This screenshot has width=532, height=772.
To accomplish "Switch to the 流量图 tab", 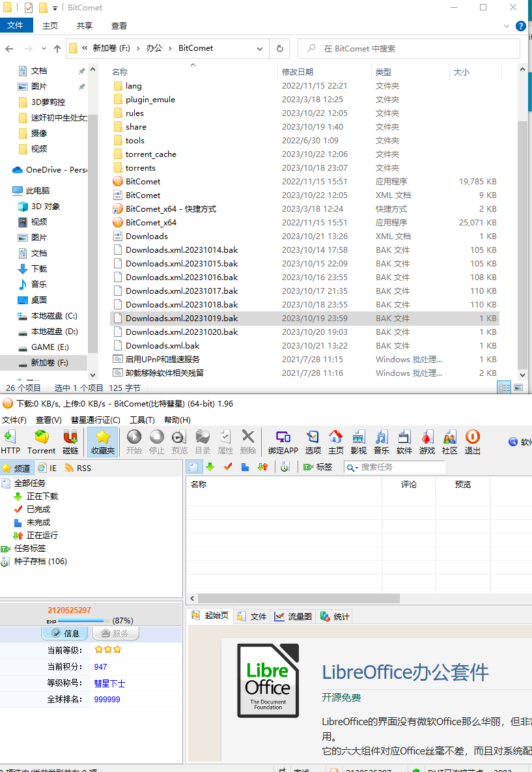I will [293, 616].
